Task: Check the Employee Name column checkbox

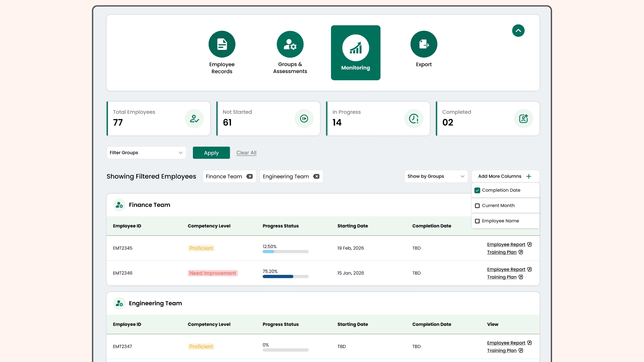Action: pos(477,221)
